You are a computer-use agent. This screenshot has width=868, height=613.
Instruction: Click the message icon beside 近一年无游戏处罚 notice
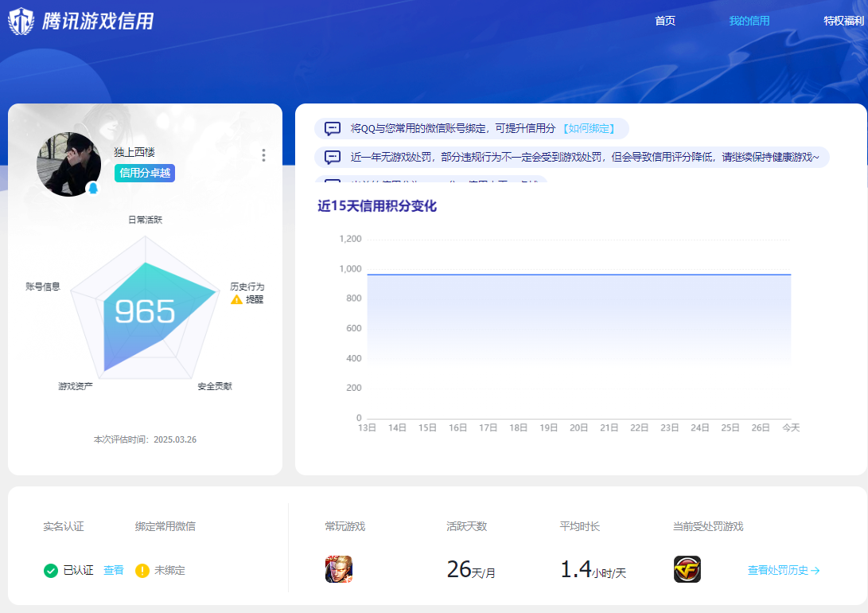pos(332,158)
